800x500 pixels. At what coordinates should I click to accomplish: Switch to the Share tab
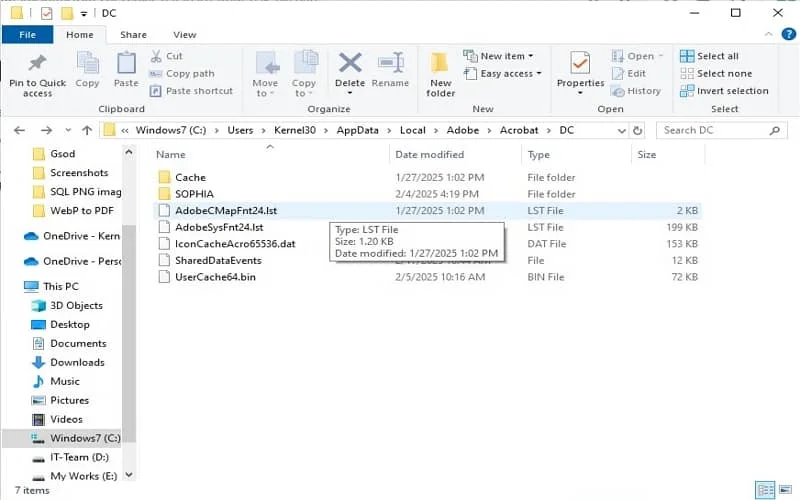point(133,35)
